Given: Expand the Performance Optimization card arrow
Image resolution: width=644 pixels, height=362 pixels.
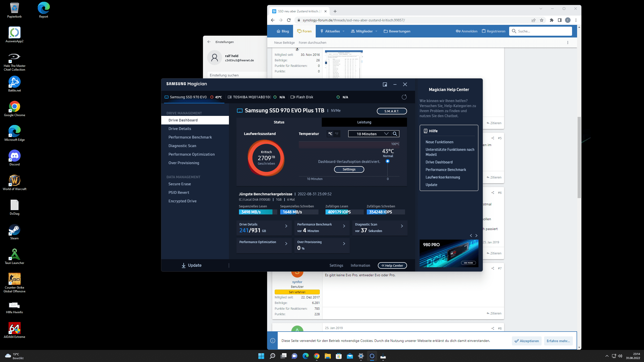Looking at the screenshot, I should (x=286, y=244).
